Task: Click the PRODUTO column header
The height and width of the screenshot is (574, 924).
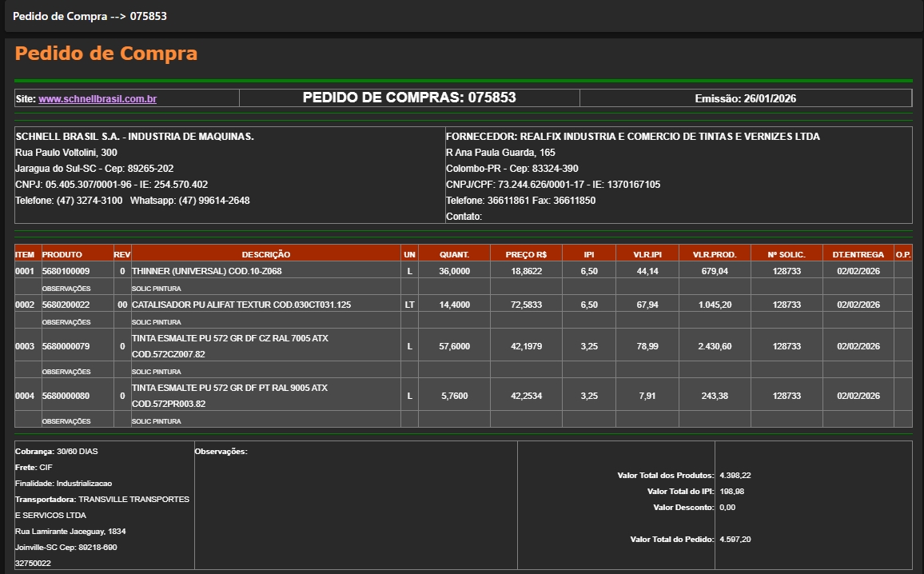Action: click(62, 254)
